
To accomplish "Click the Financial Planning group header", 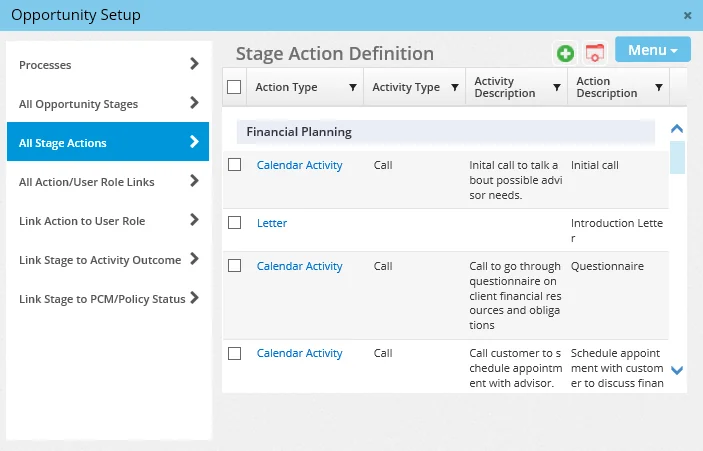I will point(446,132).
